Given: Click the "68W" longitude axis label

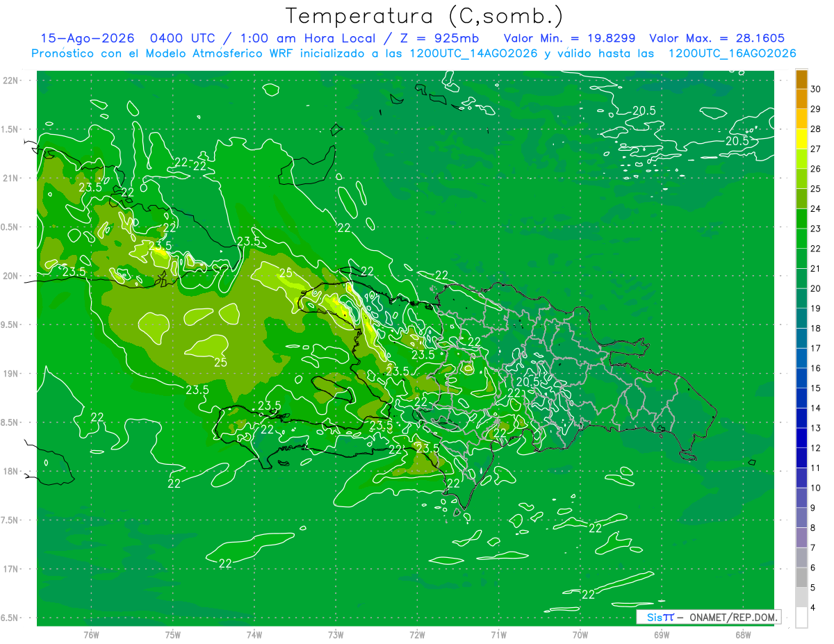Looking at the screenshot, I should [743, 635].
